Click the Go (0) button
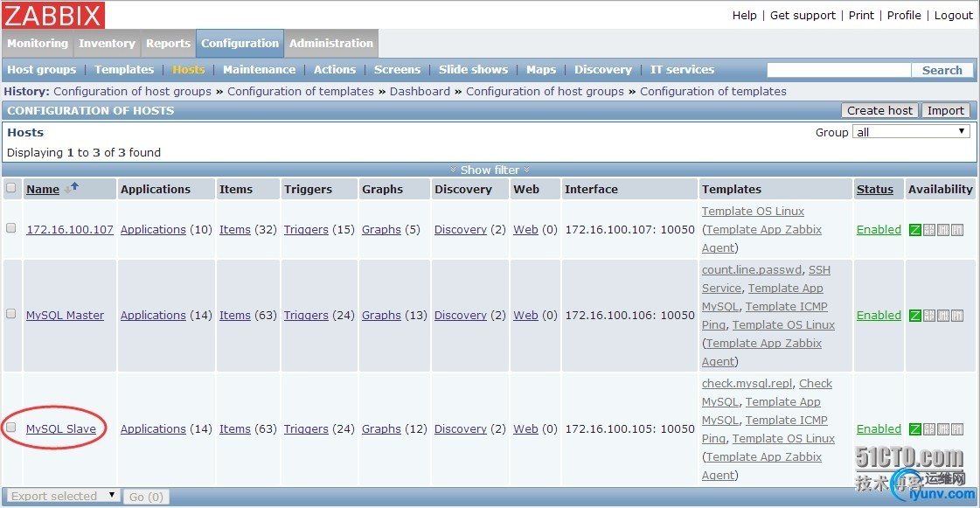Viewport: 980px width, 508px height. (x=146, y=497)
